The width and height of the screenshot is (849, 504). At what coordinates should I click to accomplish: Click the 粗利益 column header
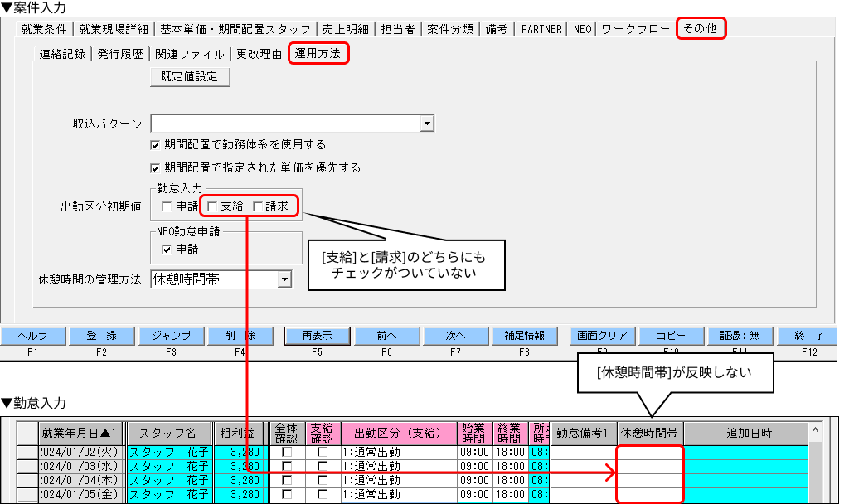[238, 433]
